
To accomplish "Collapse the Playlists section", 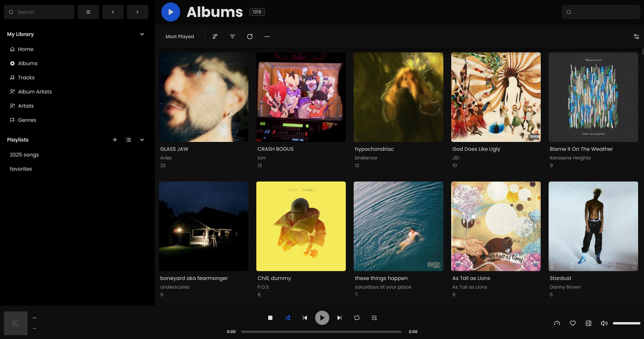I will [142, 140].
